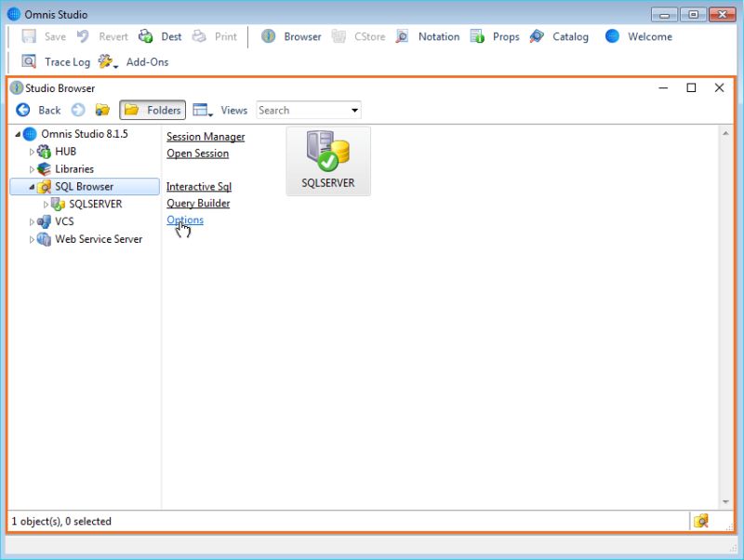Screen dimensions: 744x560
Task: Click the '1 object(s), 0 selected' status text
Action: tap(61, 521)
